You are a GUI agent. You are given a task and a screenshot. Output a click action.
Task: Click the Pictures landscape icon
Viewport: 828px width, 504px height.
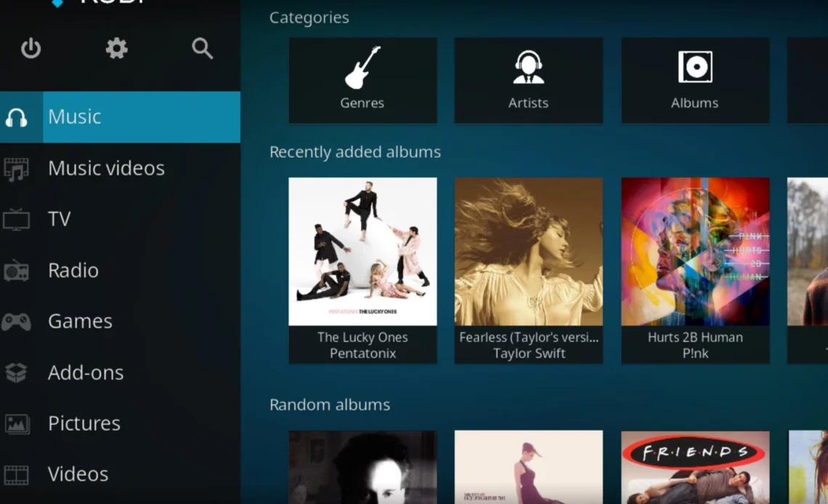[x=17, y=424]
